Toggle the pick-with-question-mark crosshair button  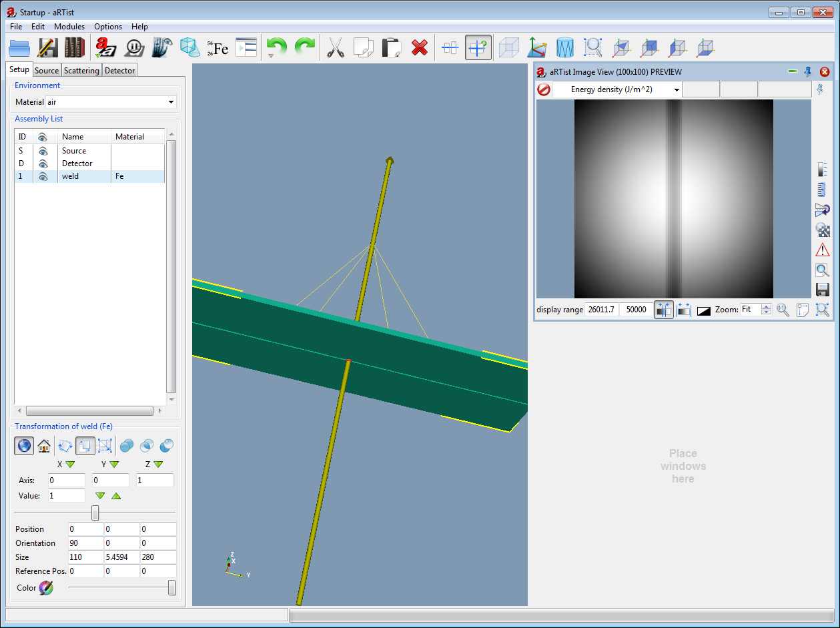pyautogui.click(x=478, y=47)
